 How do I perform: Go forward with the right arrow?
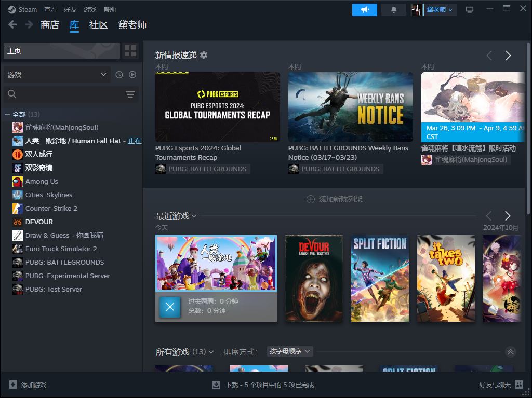pos(29,24)
